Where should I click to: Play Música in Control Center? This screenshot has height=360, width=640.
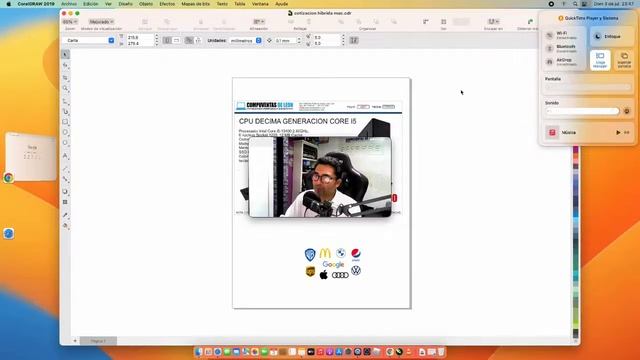[x=618, y=133]
